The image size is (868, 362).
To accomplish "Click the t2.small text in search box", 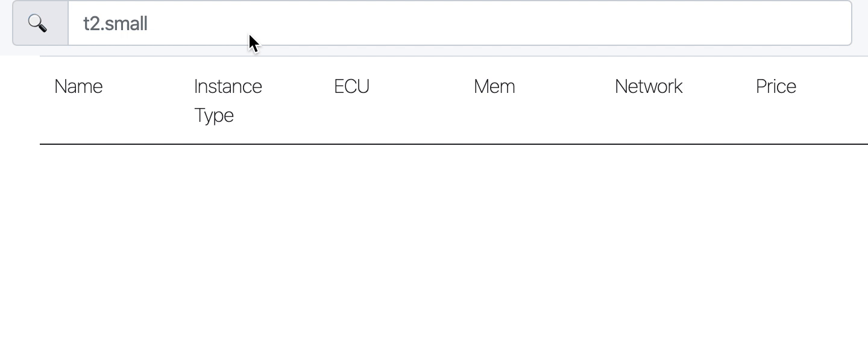I will (115, 24).
